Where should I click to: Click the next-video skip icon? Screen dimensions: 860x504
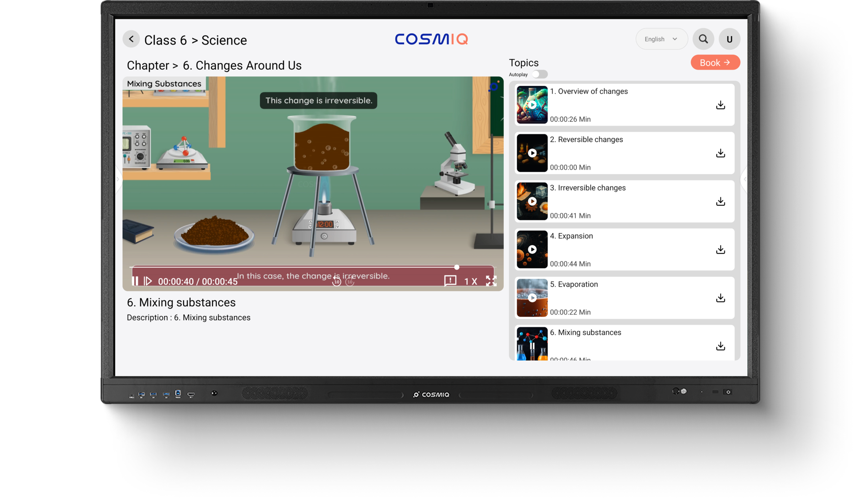[148, 281]
